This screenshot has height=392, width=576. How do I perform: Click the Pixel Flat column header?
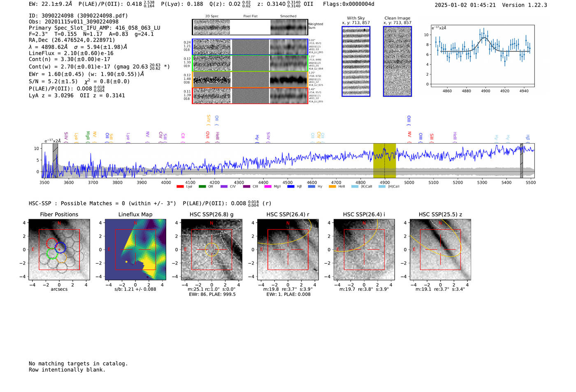pyautogui.click(x=250, y=16)
